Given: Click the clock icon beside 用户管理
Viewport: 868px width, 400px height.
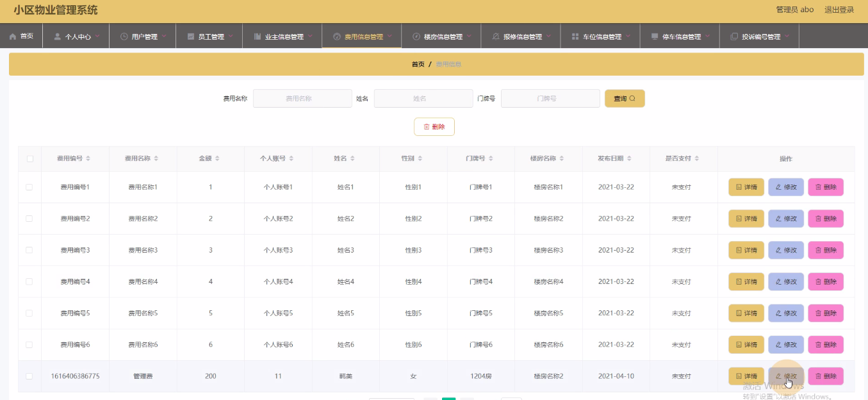Looking at the screenshot, I should tap(124, 37).
